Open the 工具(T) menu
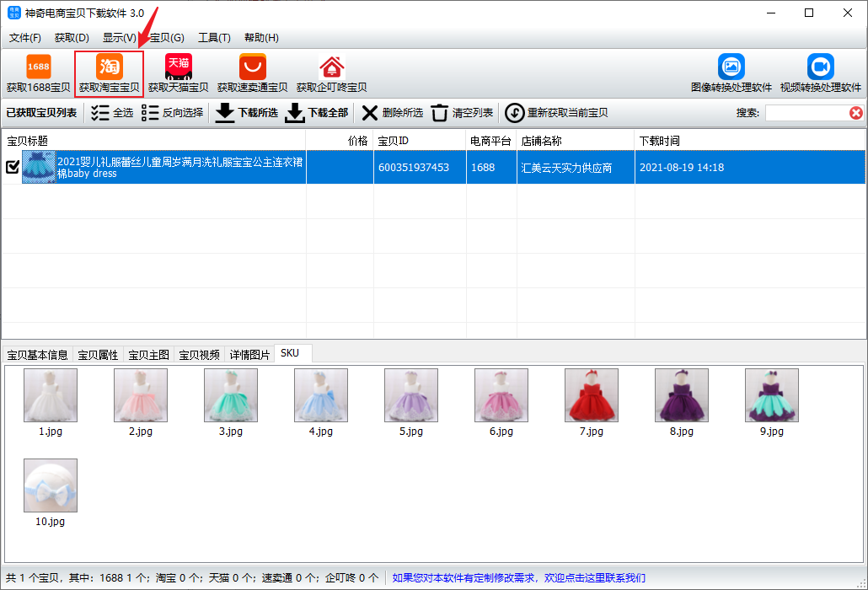This screenshot has width=868, height=590. point(214,38)
